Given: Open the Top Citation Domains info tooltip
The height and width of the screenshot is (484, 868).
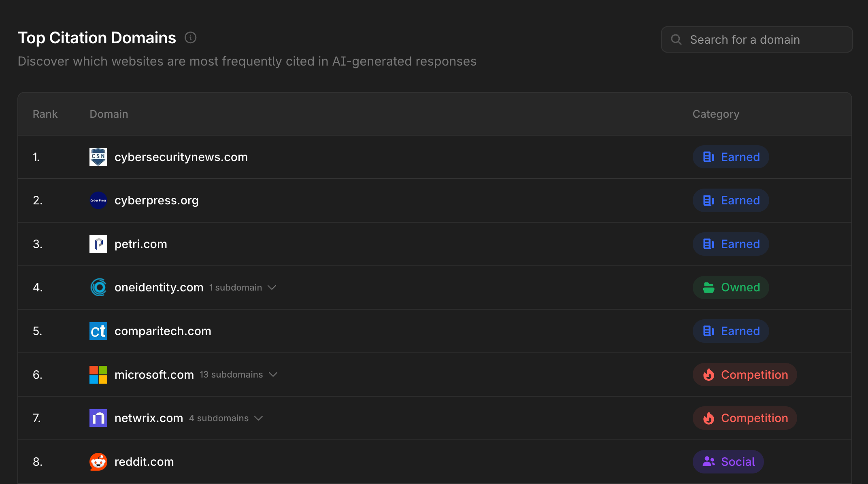Looking at the screenshot, I should [x=190, y=37].
